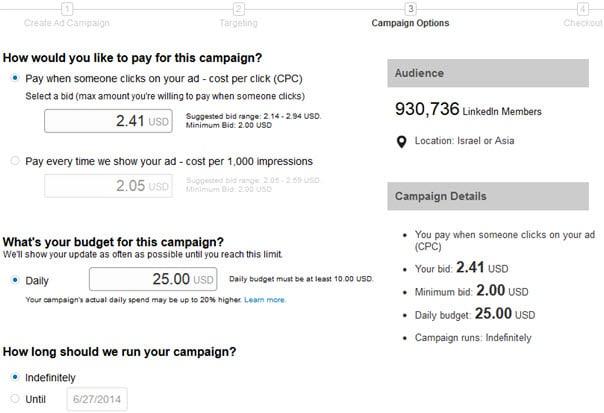The height and width of the screenshot is (413, 604).
Task: Choose the Until end date radio option
Action: point(15,398)
